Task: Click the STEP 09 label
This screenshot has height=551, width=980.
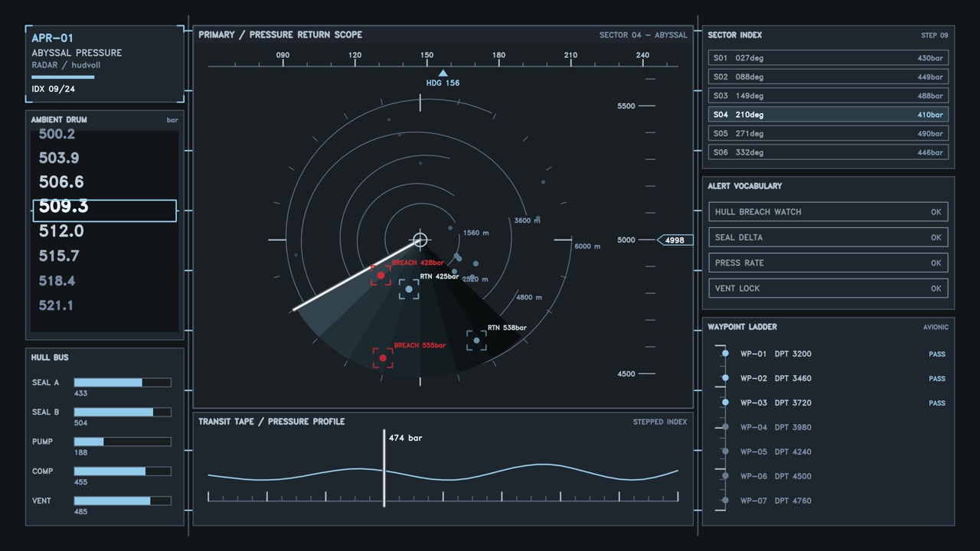Action: pyautogui.click(x=934, y=35)
